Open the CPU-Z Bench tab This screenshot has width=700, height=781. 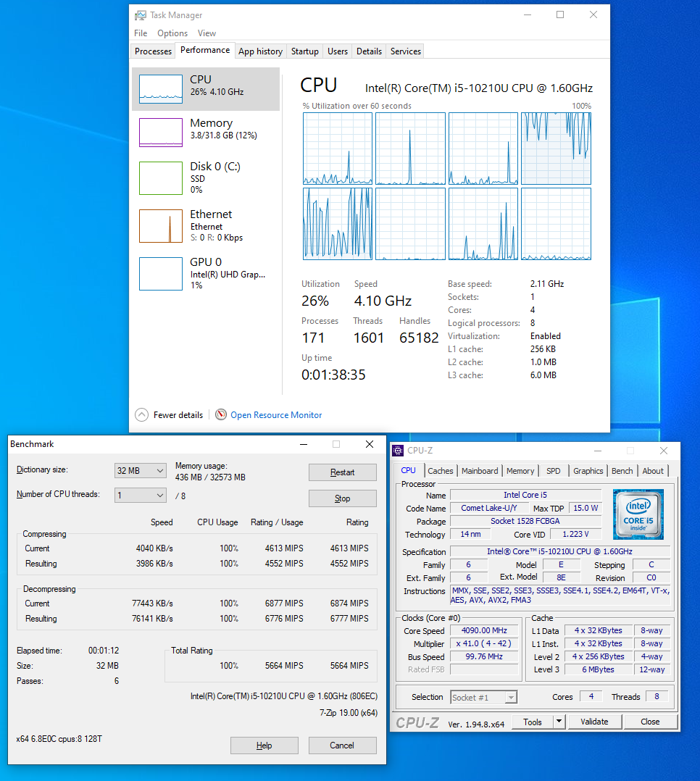622,471
